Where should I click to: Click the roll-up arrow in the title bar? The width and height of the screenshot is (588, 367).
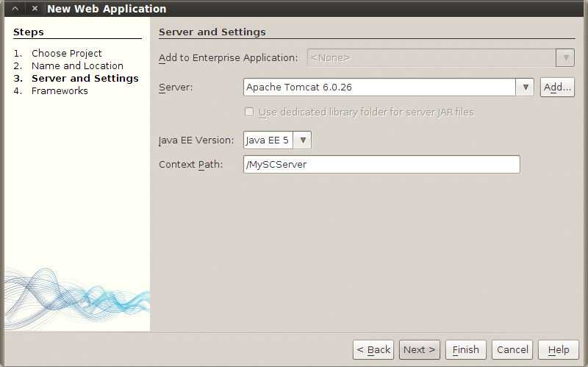tap(14, 9)
